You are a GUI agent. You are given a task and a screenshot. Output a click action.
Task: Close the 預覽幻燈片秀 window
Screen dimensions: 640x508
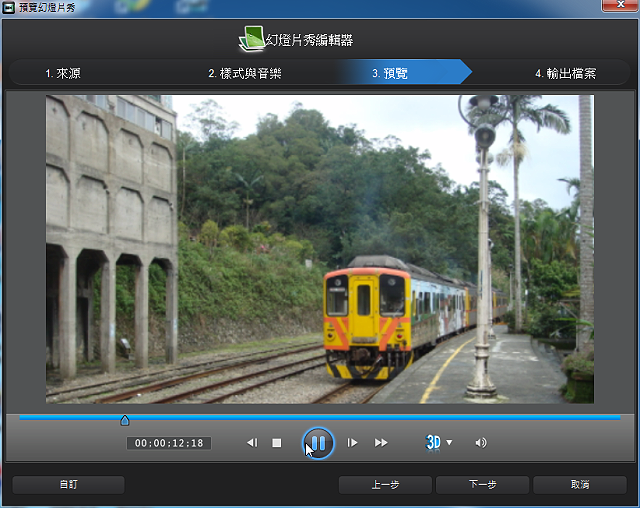point(620,5)
